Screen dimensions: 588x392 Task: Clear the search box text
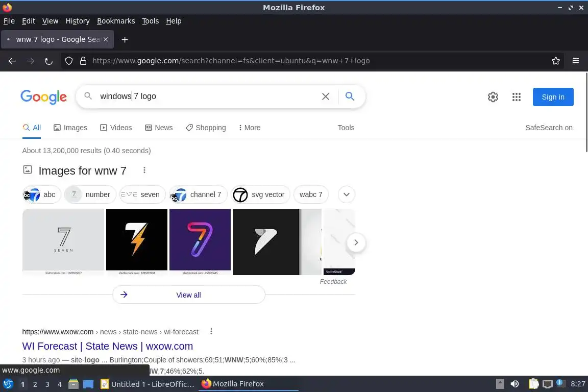pyautogui.click(x=326, y=96)
